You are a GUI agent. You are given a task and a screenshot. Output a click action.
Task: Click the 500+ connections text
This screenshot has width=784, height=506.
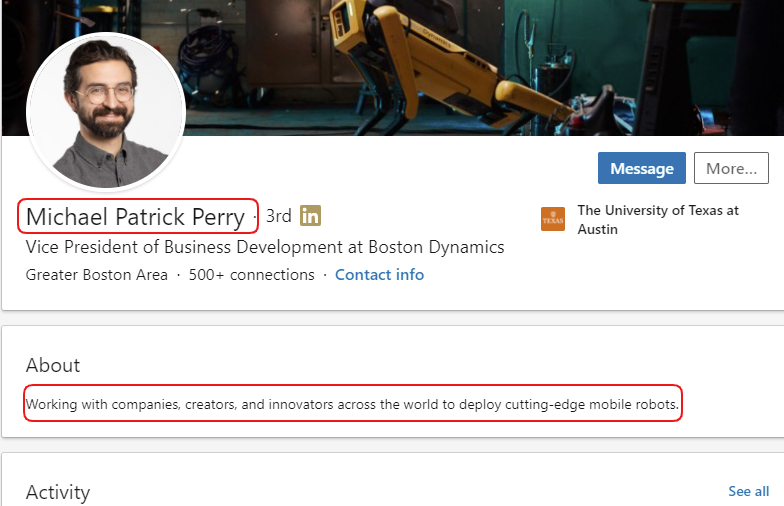[252, 274]
